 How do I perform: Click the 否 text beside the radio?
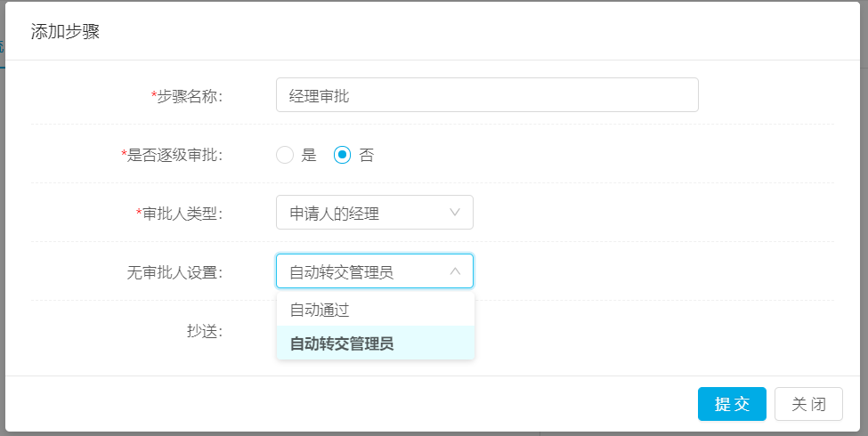(367, 155)
